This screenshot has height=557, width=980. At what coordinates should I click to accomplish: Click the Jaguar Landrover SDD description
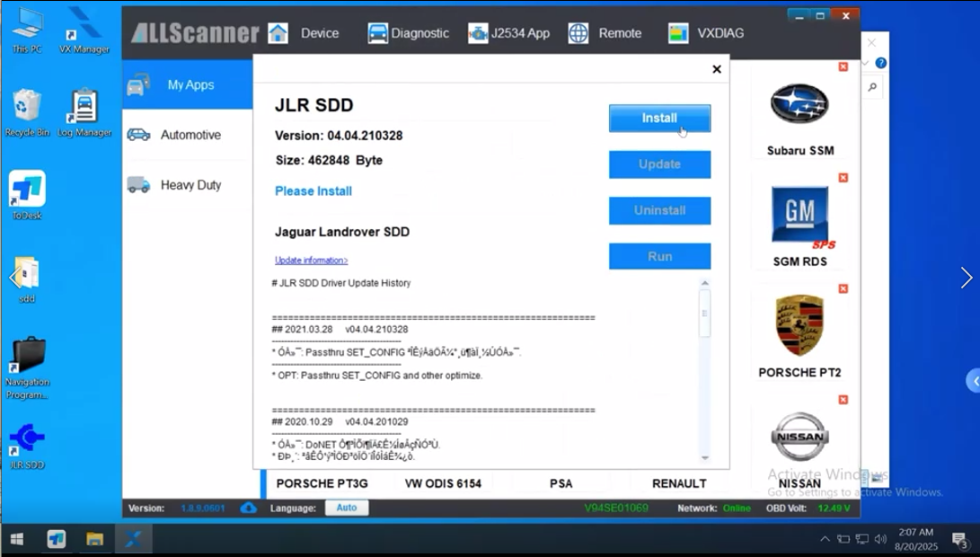pos(342,232)
